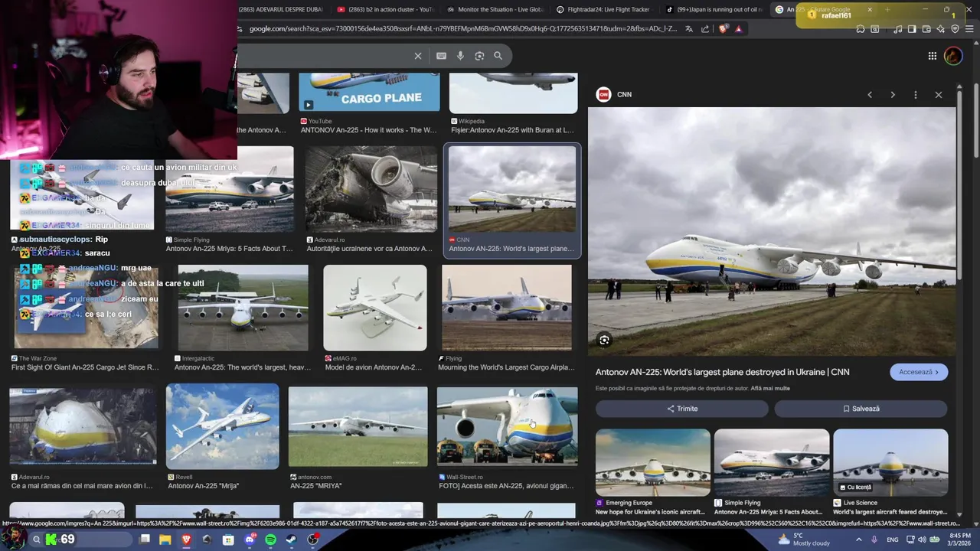
Task: Click the share page icon
Action: [x=705, y=29]
